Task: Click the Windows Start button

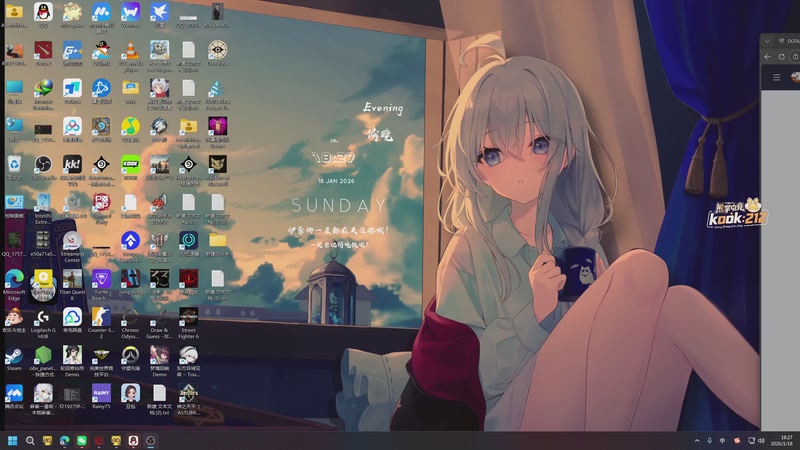Action: point(13,440)
